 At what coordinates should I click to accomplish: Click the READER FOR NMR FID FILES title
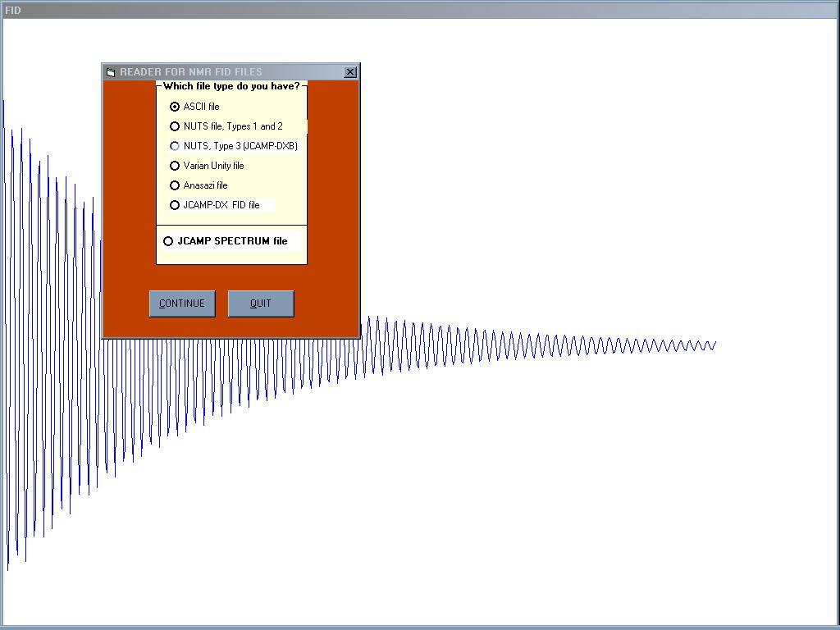pyautogui.click(x=190, y=72)
